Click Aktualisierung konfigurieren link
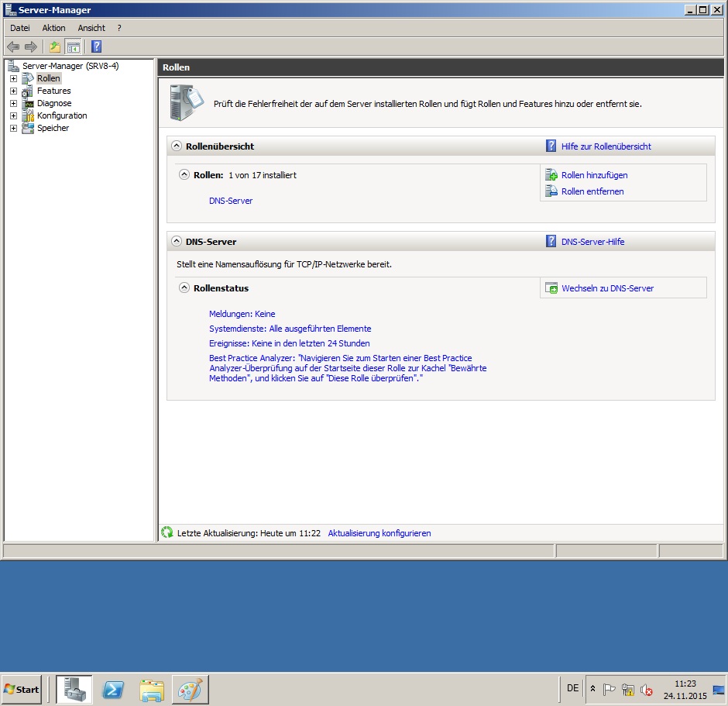Screen dimensions: 728x706 (379, 533)
